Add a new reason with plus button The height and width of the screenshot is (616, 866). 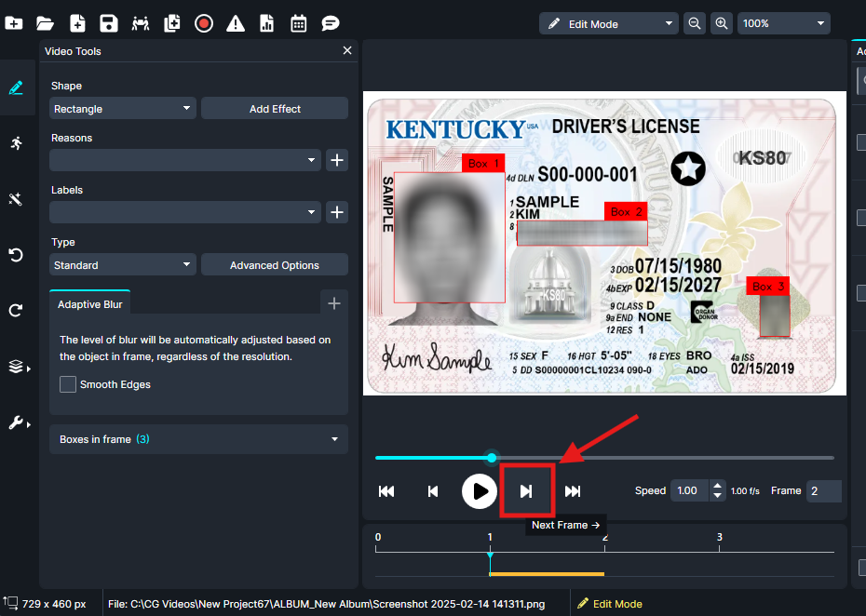click(x=337, y=160)
